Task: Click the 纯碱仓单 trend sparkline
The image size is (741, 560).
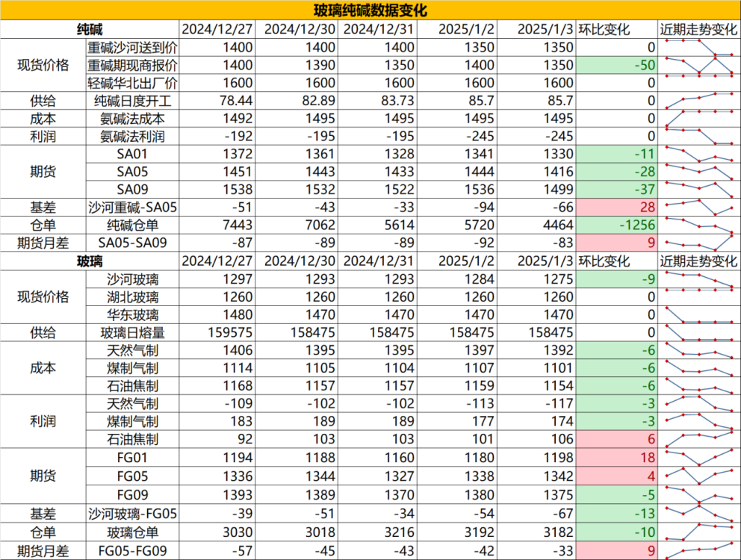Action: coord(699,225)
